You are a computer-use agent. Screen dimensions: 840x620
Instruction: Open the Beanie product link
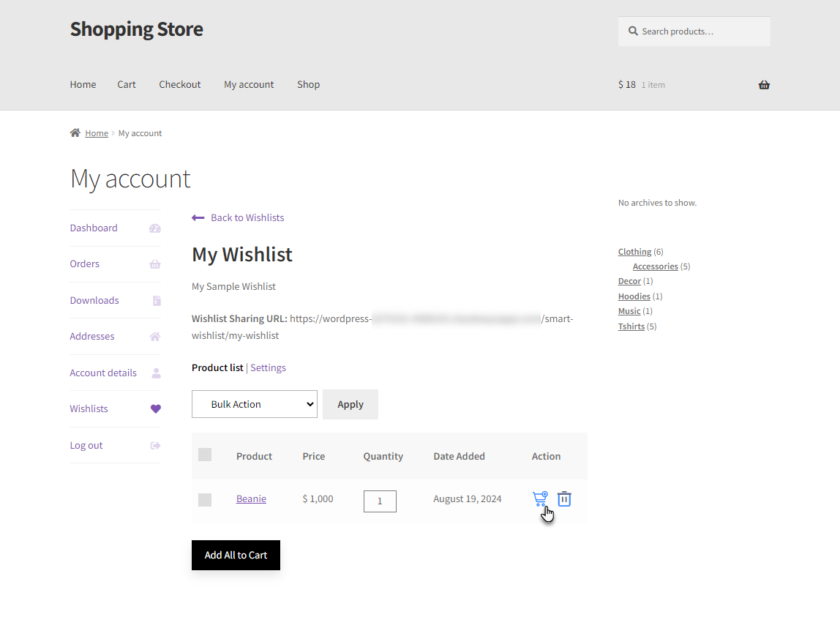pyautogui.click(x=251, y=498)
